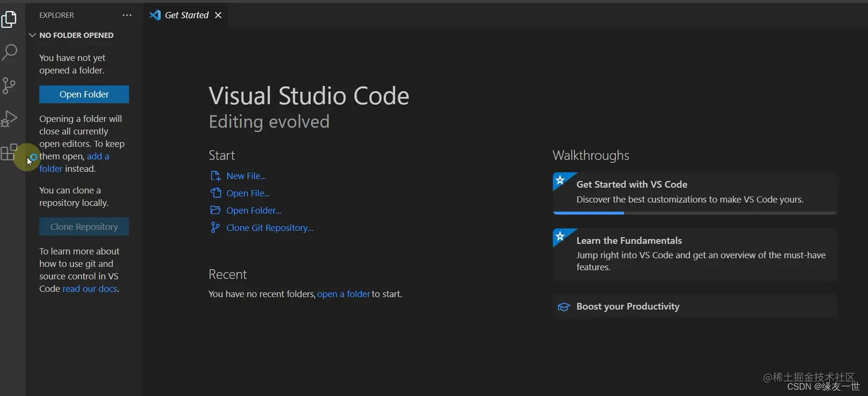
Task: Click the Clone Git Repository icon
Action: 215,228
